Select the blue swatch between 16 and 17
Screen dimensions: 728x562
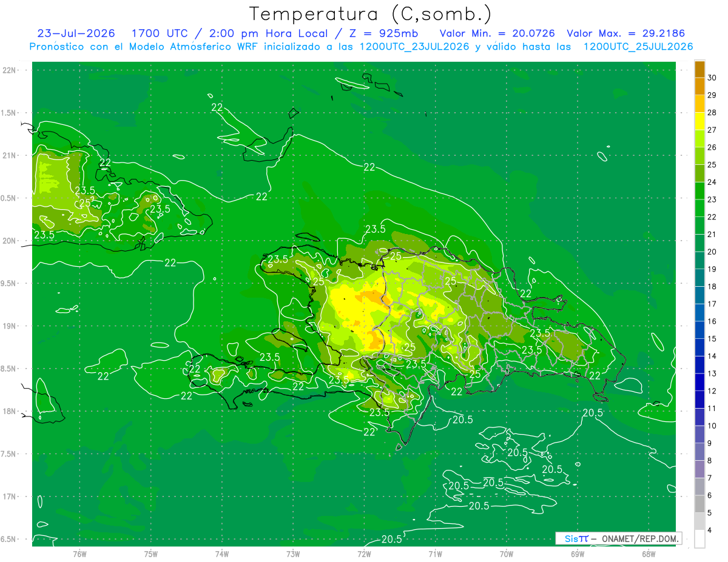pyautogui.click(x=699, y=313)
